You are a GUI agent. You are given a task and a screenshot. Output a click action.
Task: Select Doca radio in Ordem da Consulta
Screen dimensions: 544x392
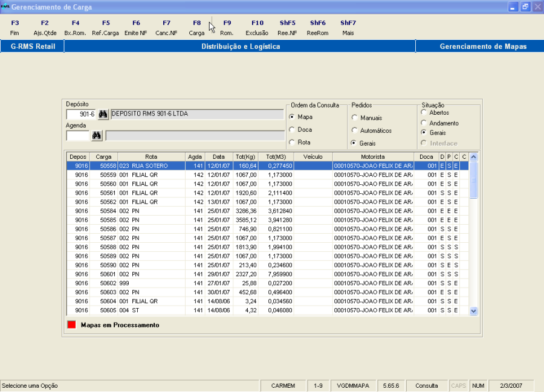click(292, 130)
